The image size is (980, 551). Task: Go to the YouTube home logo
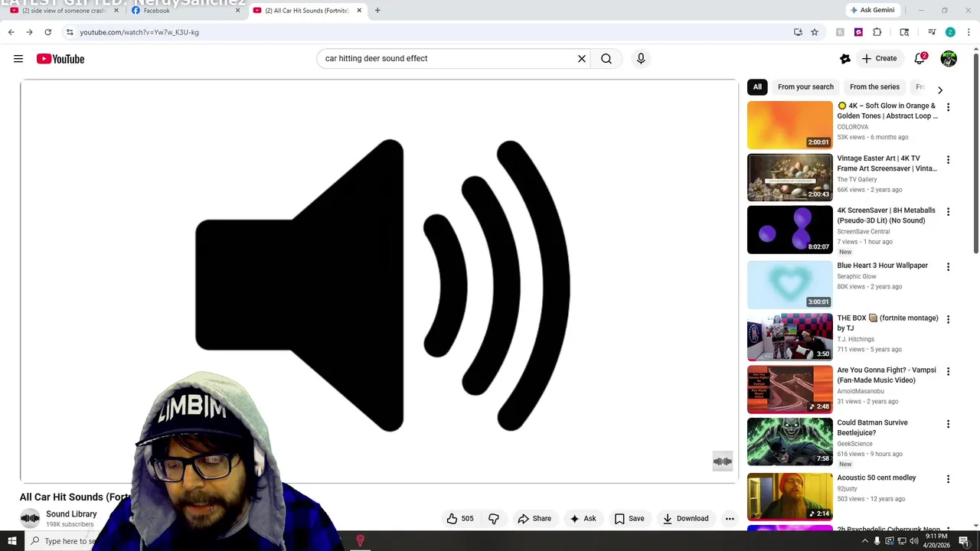point(60,59)
